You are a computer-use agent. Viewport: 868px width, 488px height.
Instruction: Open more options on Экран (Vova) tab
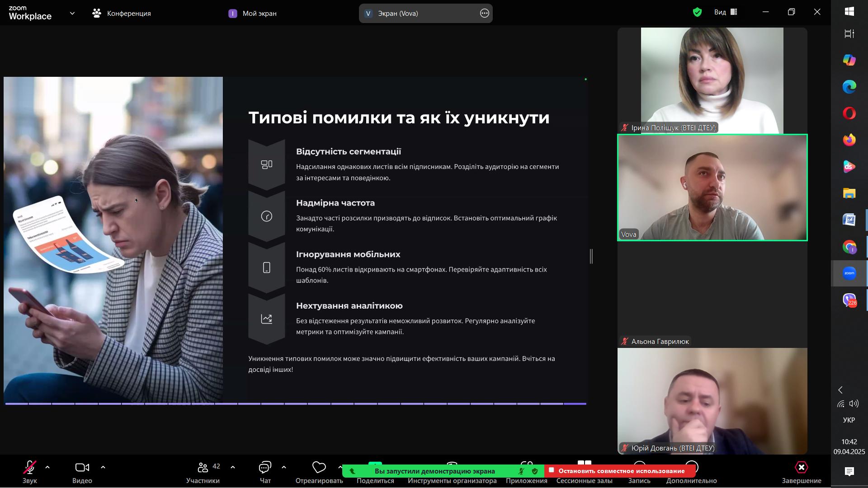pos(484,14)
